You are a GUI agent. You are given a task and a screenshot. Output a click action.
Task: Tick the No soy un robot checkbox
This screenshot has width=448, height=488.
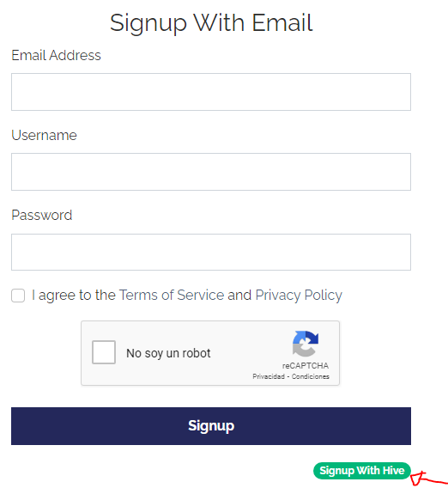coord(104,352)
